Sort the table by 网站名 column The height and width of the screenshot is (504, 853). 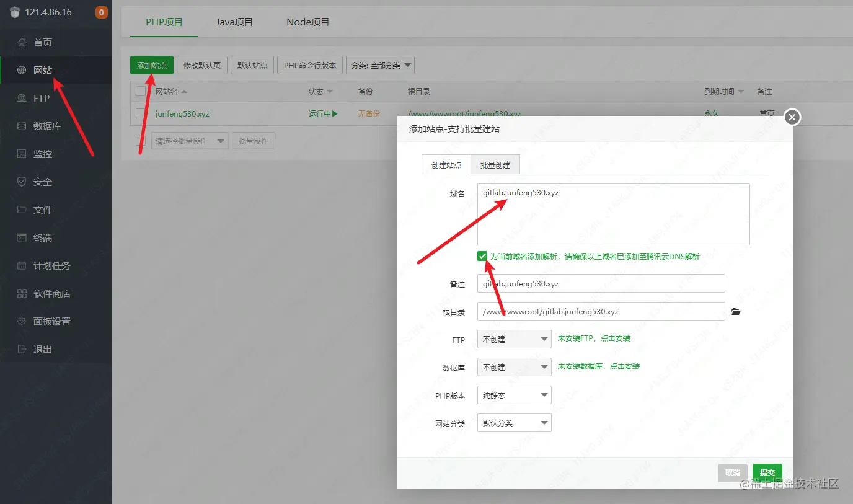coord(171,92)
